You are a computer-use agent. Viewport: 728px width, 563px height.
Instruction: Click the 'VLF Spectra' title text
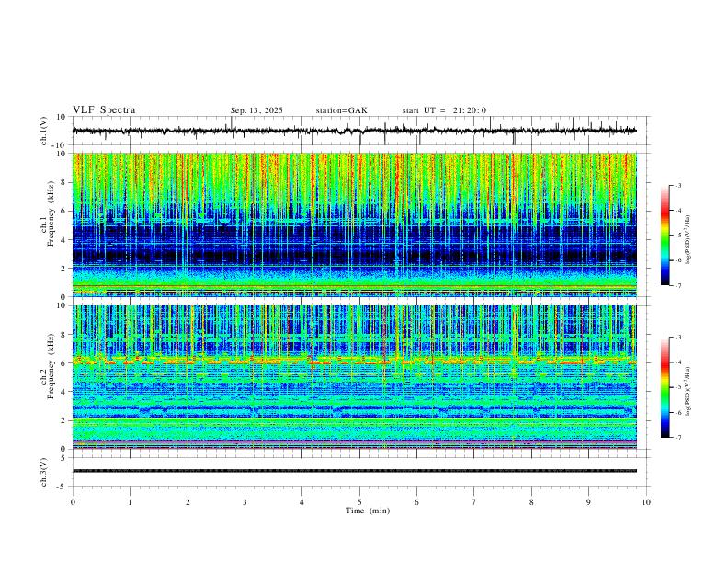(104, 110)
